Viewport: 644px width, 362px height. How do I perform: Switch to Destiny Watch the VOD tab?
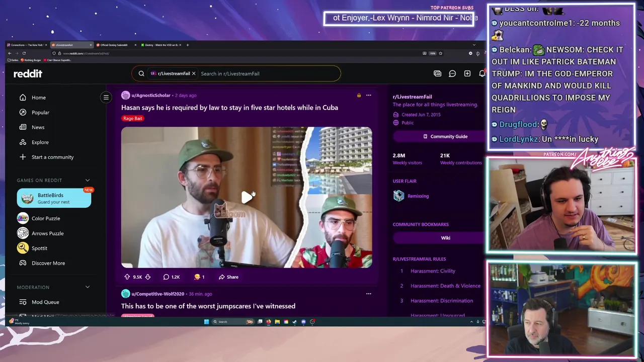[161, 45]
